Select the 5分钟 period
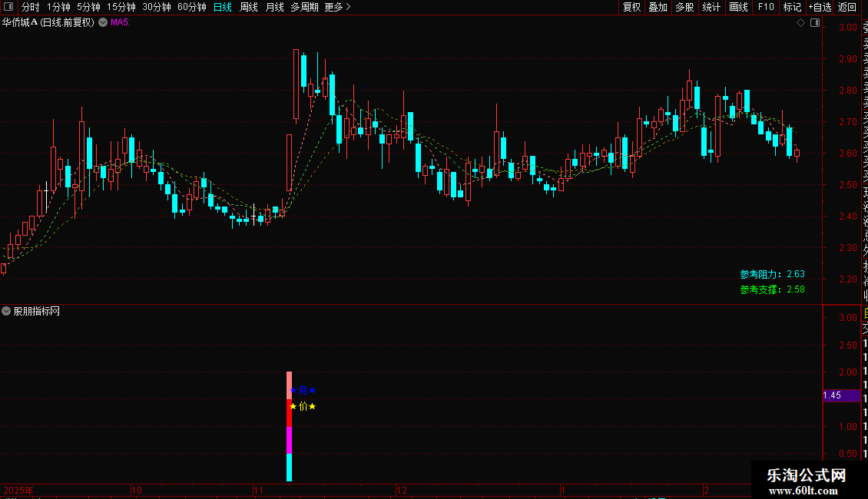 [x=88, y=7]
